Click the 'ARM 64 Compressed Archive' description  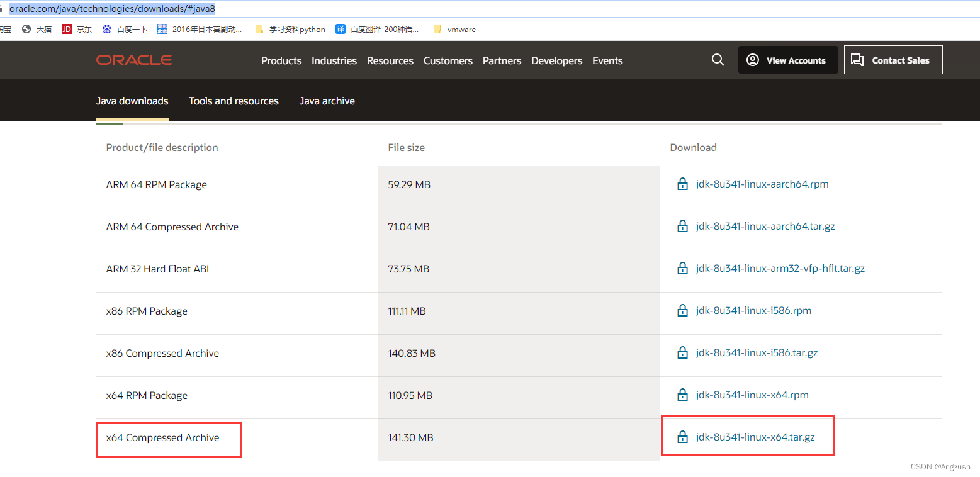tap(172, 227)
